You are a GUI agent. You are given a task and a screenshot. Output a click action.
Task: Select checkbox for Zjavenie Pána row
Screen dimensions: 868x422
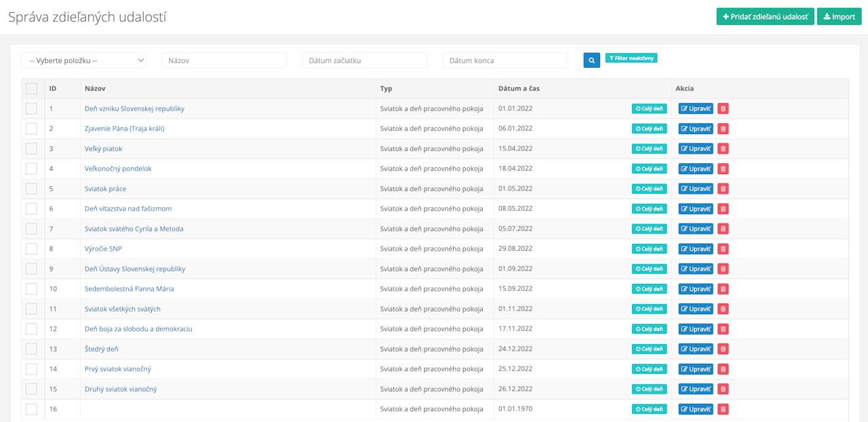(31, 129)
